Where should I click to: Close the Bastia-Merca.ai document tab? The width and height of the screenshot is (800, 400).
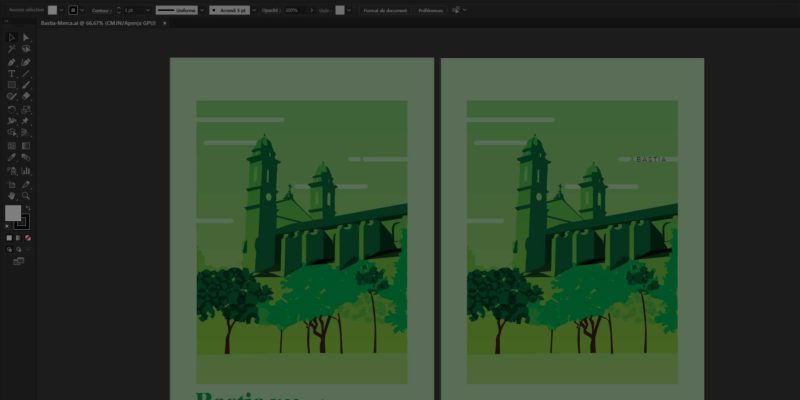[x=165, y=23]
